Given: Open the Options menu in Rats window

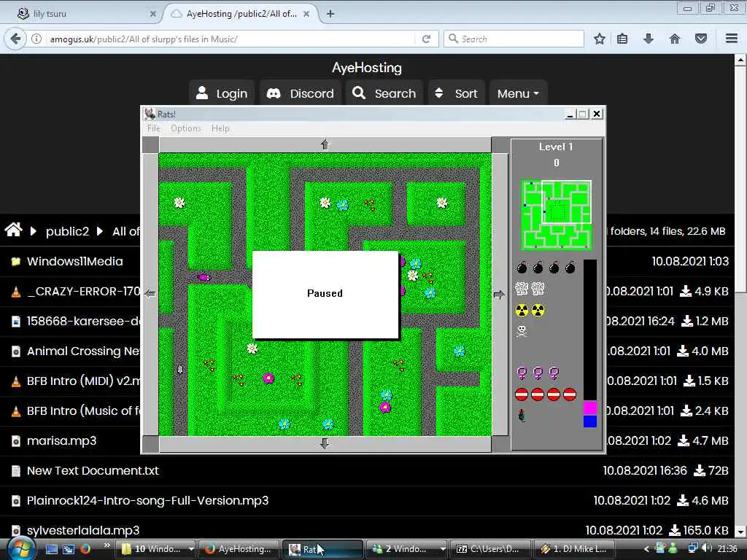Looking at the screenshot, I should (x=186, y=128).
